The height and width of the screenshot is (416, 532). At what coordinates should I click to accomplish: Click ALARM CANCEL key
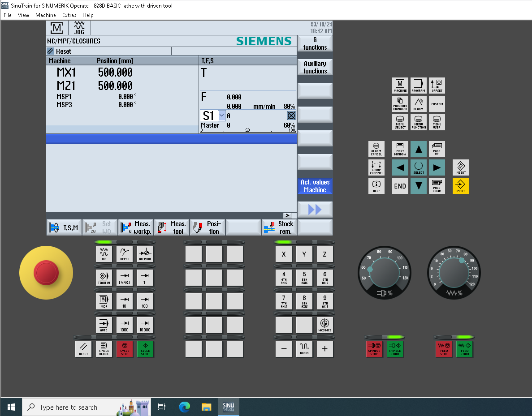tap(376, 149)
